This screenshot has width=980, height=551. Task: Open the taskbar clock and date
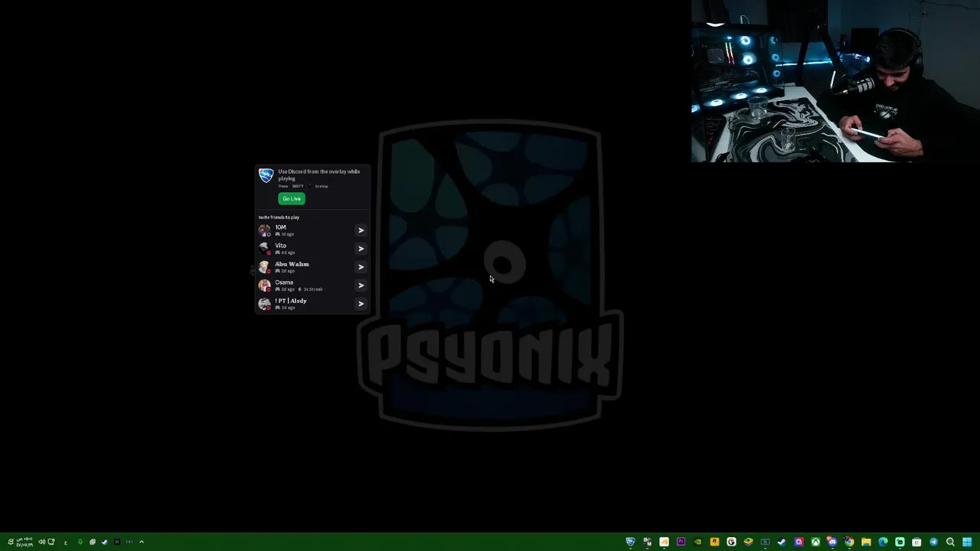(x=24, y=542)
